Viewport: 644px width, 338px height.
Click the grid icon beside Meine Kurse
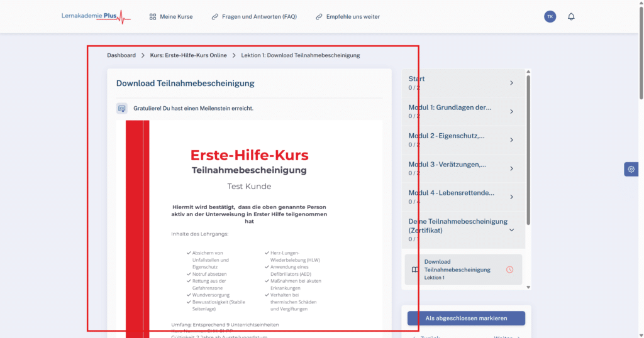coord(153,17)
